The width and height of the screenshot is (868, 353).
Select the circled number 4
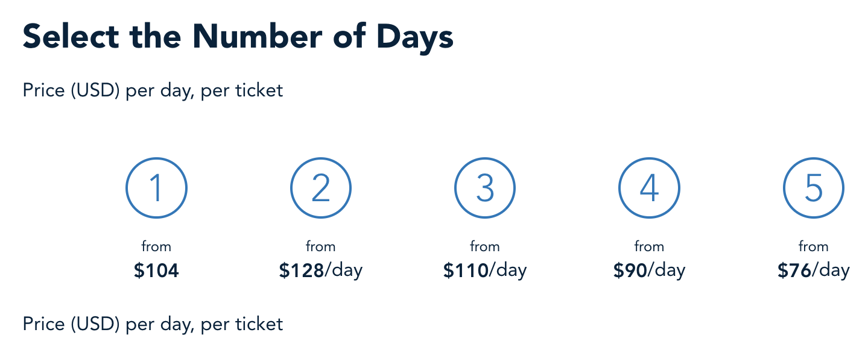tap(649, 189)
